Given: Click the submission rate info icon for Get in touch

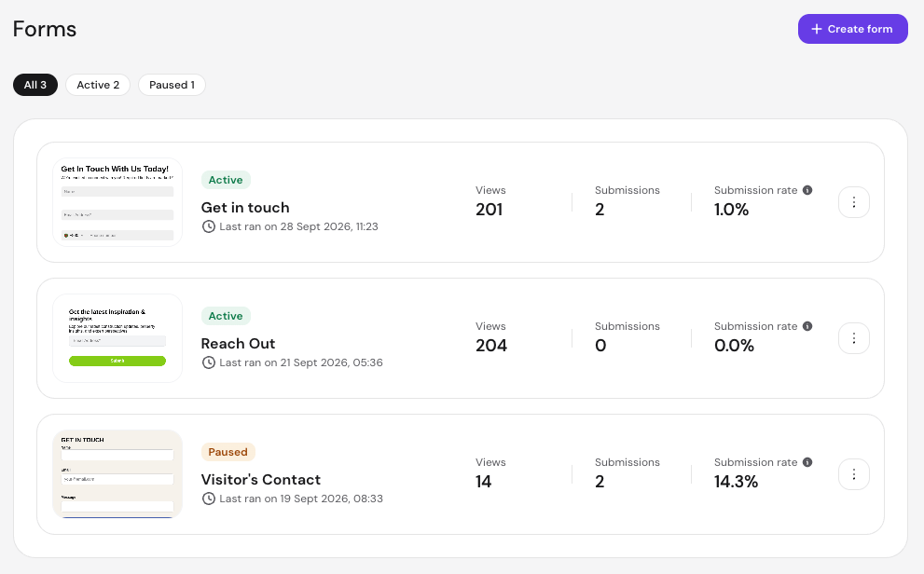Looking at the screenshot, I should [x=807, y=190].
